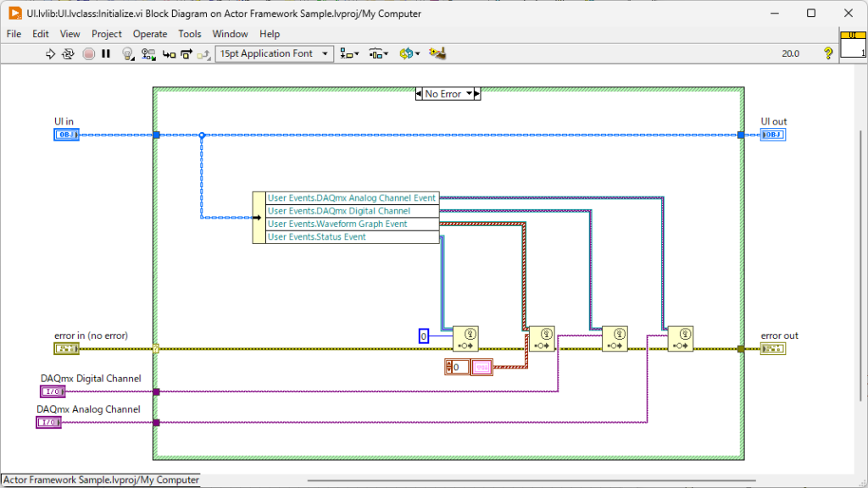The width and height of the screenshot is (868, 488).
Task: Start Run Continuously from the toolbar
Action: pyautogui.click(x=68, y=53)
